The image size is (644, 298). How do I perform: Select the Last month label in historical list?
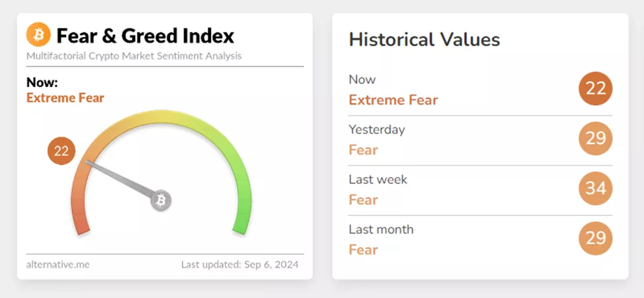click(381, 229)
